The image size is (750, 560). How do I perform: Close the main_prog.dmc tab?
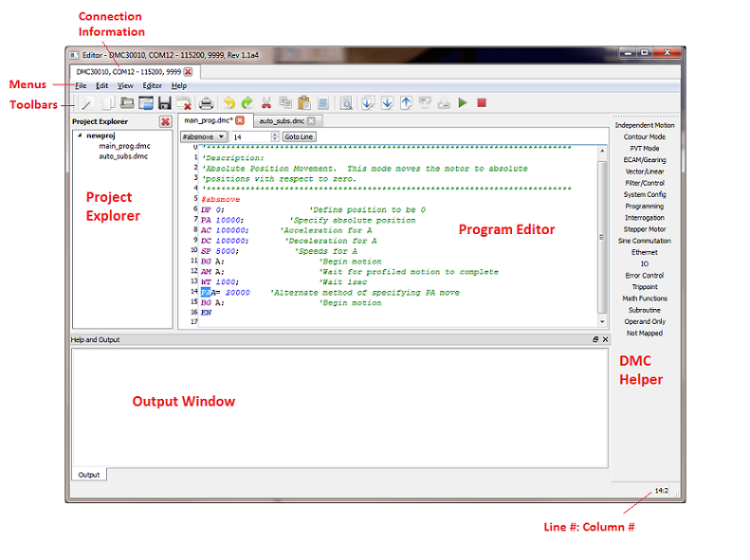click(240, 120)
